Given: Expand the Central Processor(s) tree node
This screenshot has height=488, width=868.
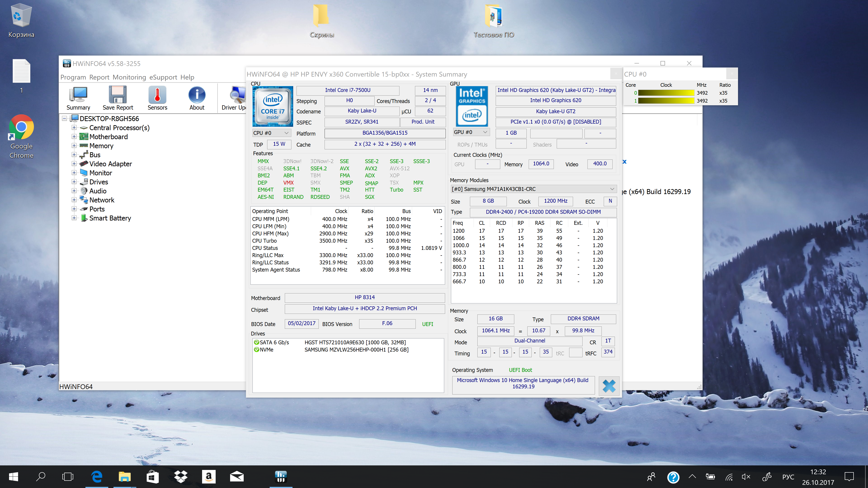Looking at the screenshot, I should coord(74,128).
